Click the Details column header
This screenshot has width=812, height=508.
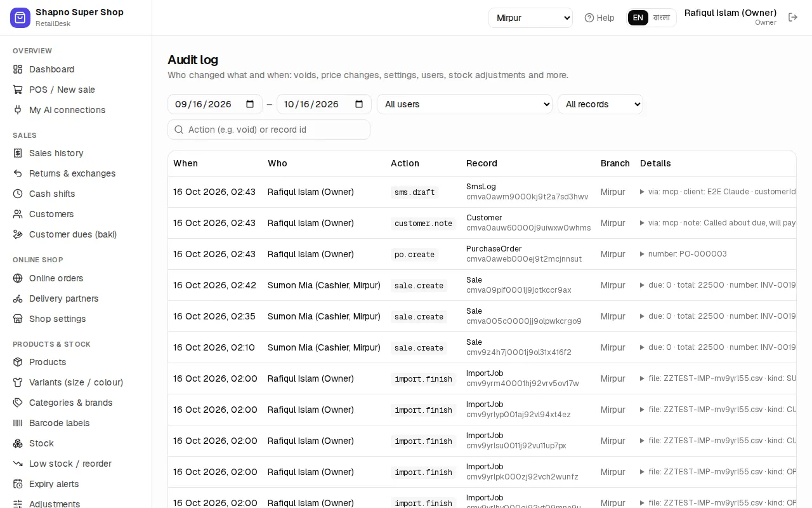pyautogui.click(x=655, y=163)
